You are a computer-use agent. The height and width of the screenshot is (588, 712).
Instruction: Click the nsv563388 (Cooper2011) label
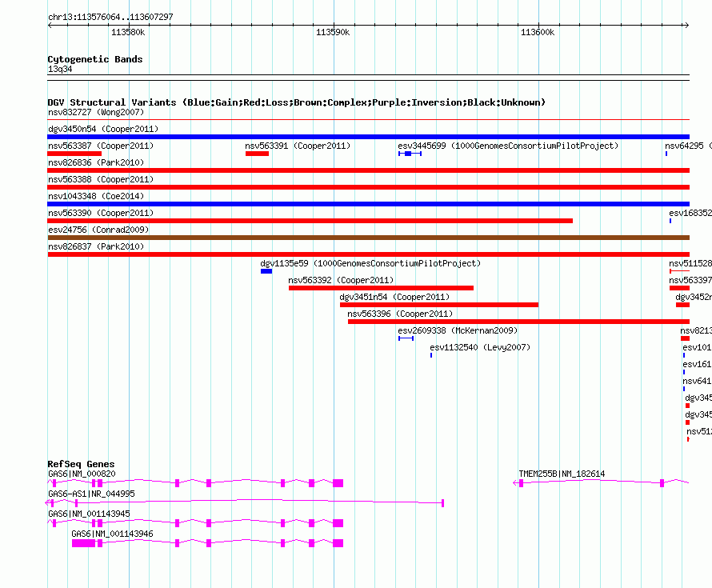[101, 179]
